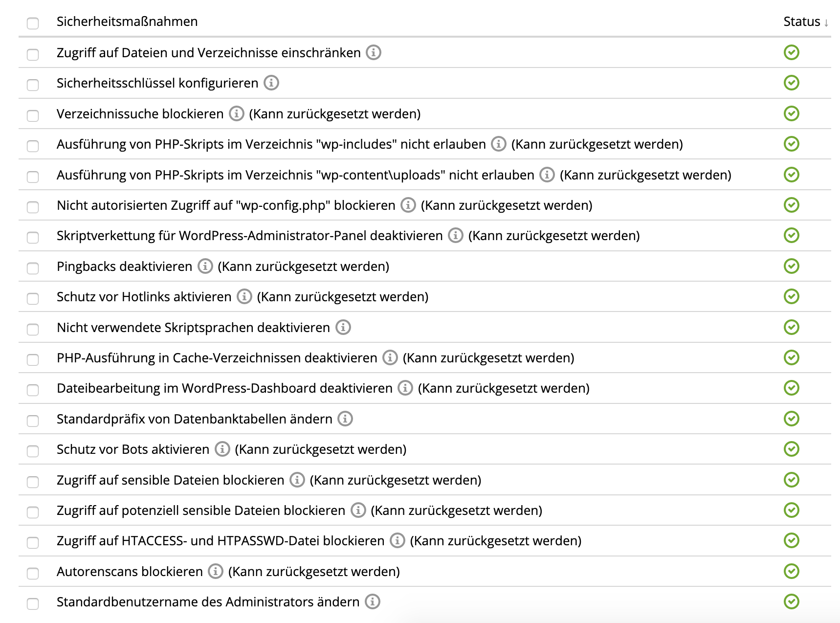840x623 pixels.
Task: Check the box for PHP-Ausführung in Cache-Verzeichnissen deaktivieren
Action: pos(33,359)
